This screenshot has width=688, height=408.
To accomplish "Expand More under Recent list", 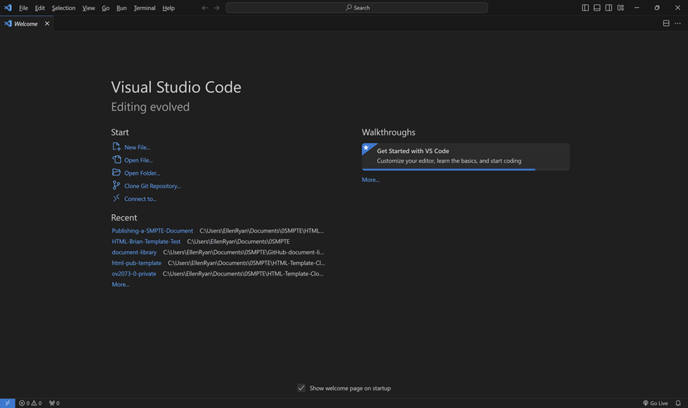I will pos(120,285).
